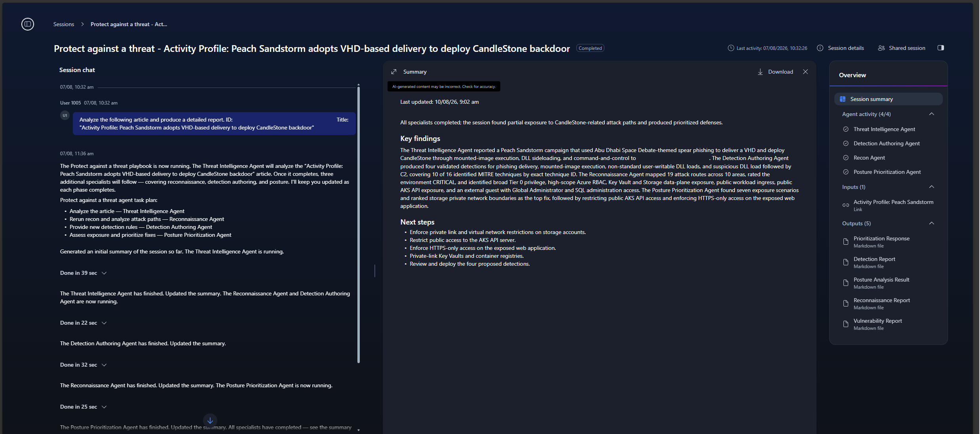The width and height of the screenshot is (980, 434).
Task: Open the Vulnerability Report markdown file
Action: pos(878,324)
